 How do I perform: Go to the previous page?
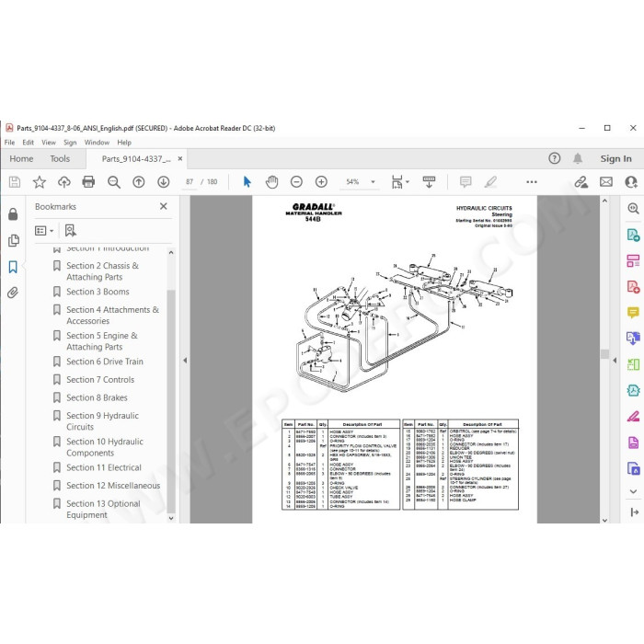pos(138,182)
